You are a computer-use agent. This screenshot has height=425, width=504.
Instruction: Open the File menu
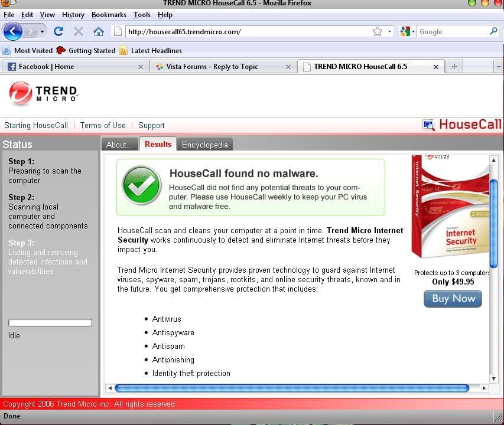coord(9,15)
